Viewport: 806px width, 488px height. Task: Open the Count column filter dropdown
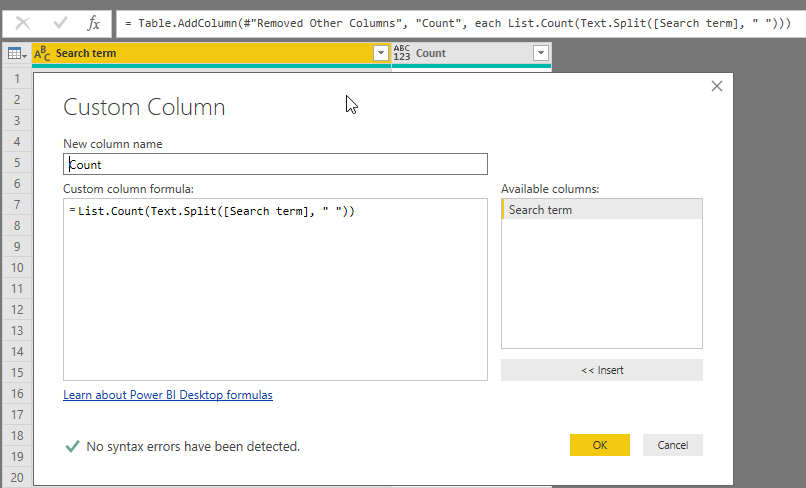[541, 54]
